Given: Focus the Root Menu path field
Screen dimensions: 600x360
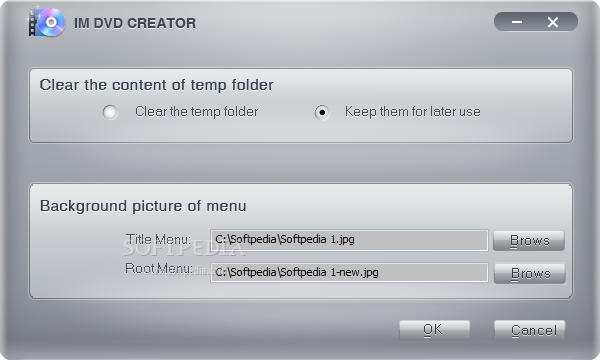Looking at the screenshot, I should 349,272.
